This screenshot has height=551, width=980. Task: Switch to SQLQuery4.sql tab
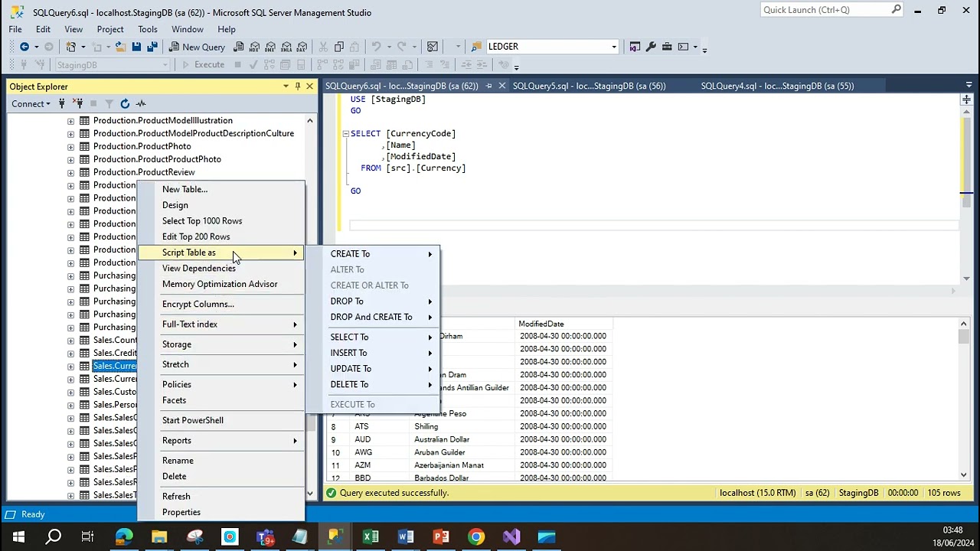click(x=777, y=86)
